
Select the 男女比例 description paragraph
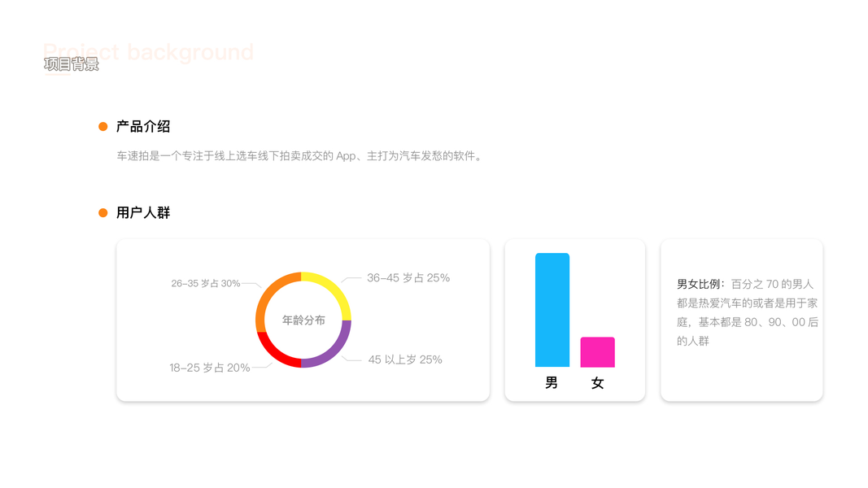point(747,312)
